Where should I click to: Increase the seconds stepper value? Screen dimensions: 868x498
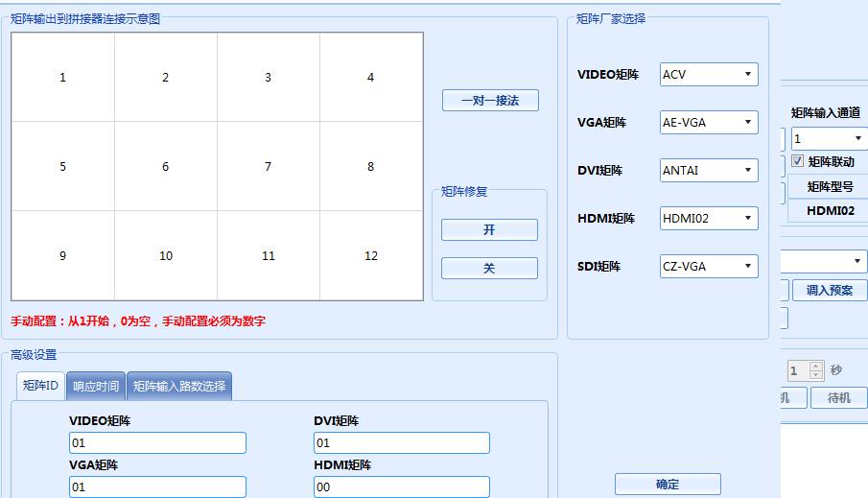click(816, 366)
